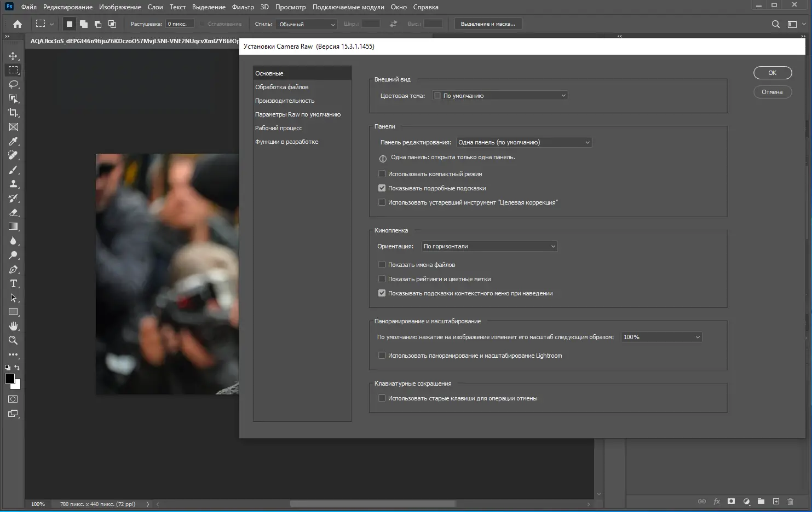Screen dimensions: 812x512
Task: Select the Spot Healing Brush tool
Action: (x=13, y=155)
